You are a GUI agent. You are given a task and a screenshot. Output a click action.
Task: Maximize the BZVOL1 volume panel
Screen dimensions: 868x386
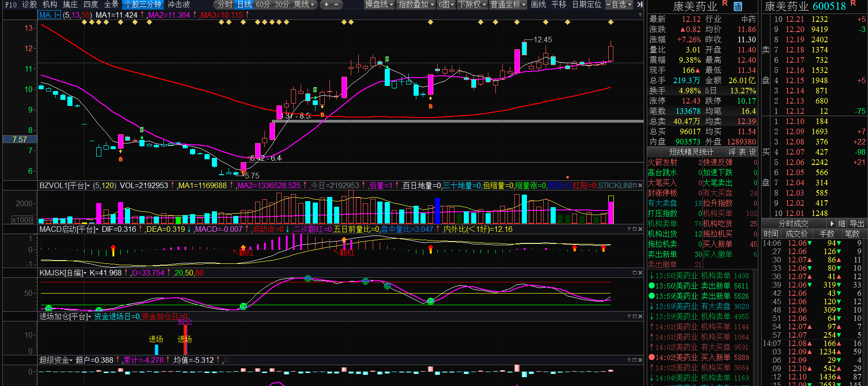pyautogui.click(x=634, y=185)
